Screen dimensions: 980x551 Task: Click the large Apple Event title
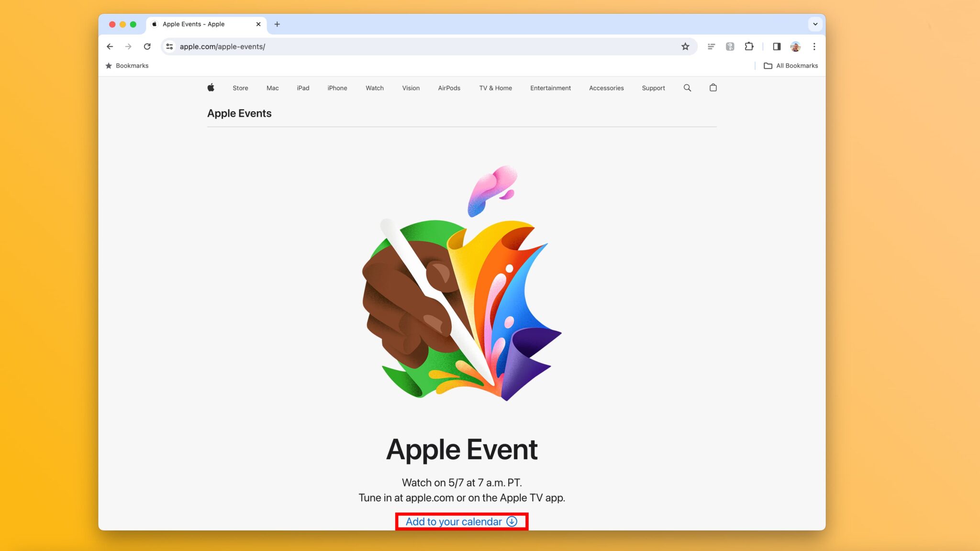tap(462, 450)
